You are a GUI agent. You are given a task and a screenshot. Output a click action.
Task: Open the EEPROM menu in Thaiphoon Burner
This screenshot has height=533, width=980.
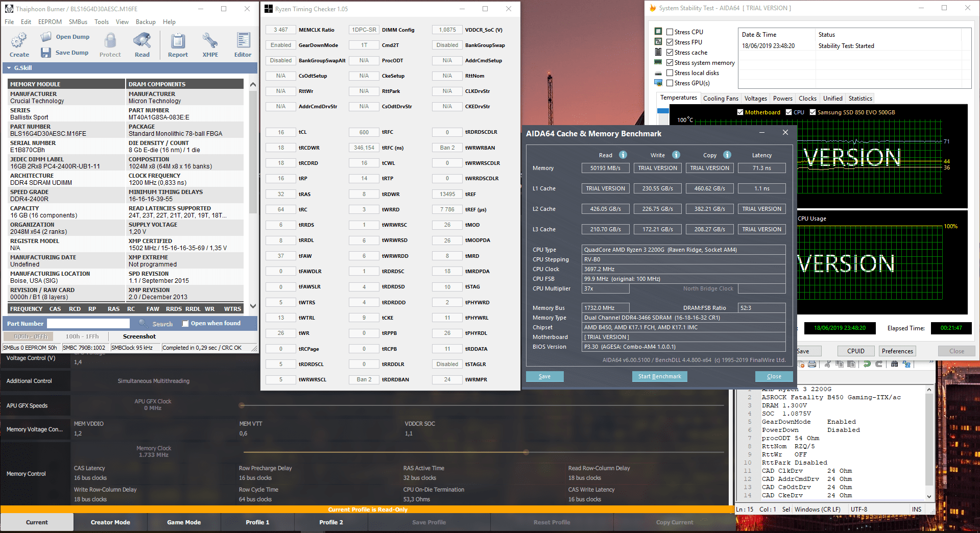click(x=50, y=22)
